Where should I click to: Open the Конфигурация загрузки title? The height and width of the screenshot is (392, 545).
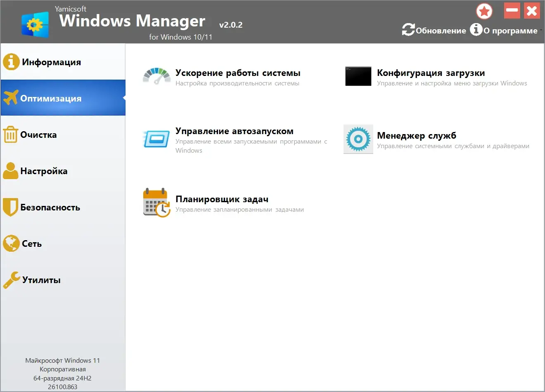[431, 73]
